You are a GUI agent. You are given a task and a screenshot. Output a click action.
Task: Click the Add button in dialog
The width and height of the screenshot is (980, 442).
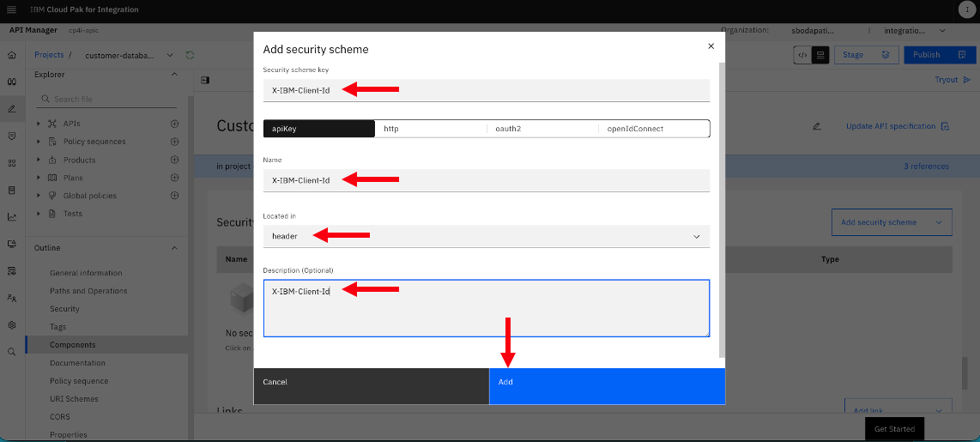[607, 386]
